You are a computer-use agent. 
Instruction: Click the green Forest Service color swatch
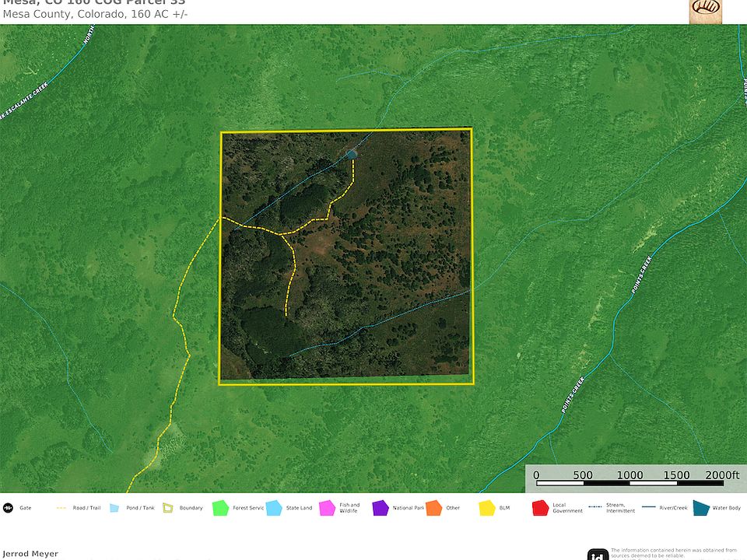[x=220, y=508]
